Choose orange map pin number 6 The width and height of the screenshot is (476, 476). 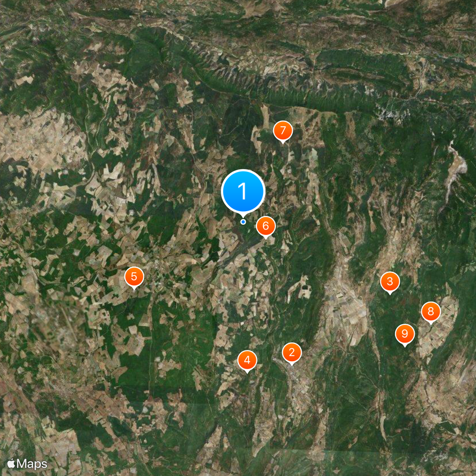[265, 227]
